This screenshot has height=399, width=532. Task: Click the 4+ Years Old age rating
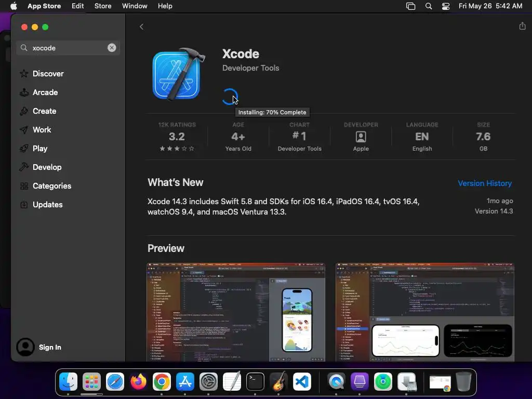point(238,137)
